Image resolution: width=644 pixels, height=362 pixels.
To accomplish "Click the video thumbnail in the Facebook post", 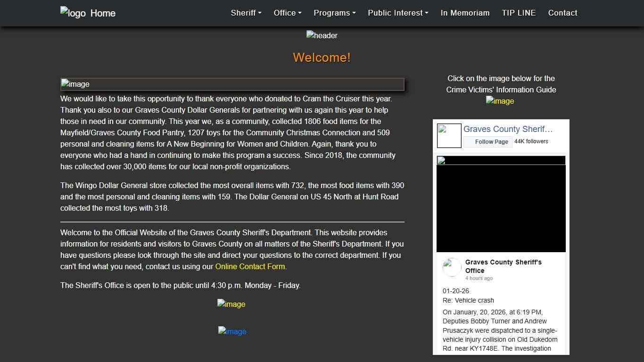I will 501,204.
